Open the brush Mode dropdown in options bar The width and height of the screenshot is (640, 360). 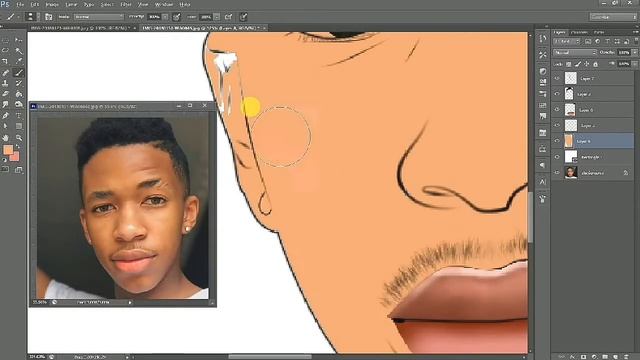point(98,17)
